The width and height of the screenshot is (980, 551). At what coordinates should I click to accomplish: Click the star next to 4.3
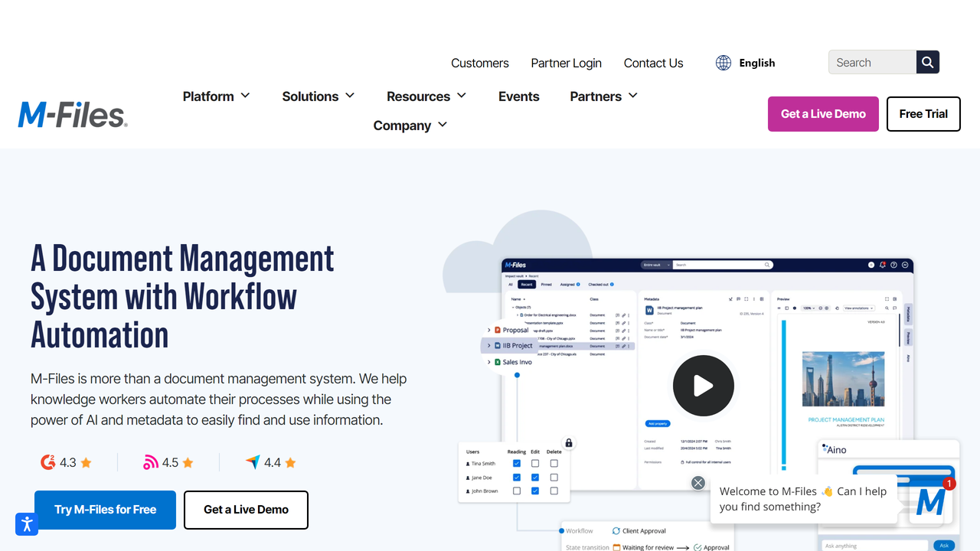tap(86, 463)
